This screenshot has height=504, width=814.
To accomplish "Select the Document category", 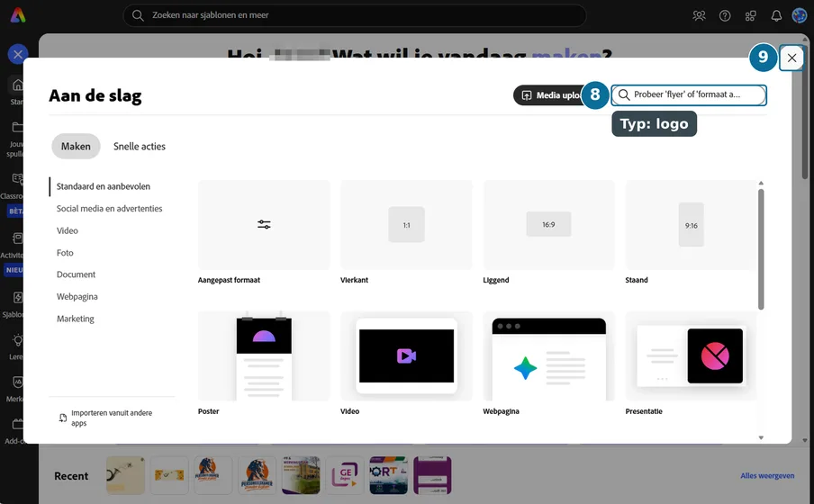I will 76,274.
